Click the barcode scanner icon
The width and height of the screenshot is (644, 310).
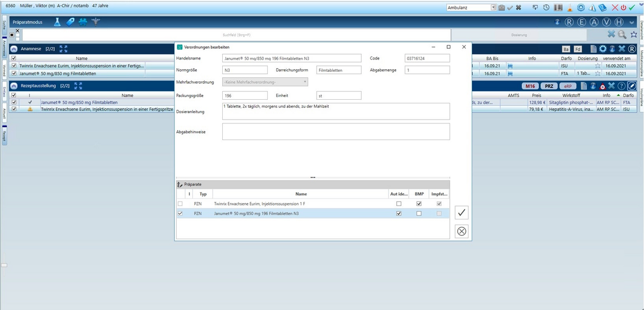[559, 8]
